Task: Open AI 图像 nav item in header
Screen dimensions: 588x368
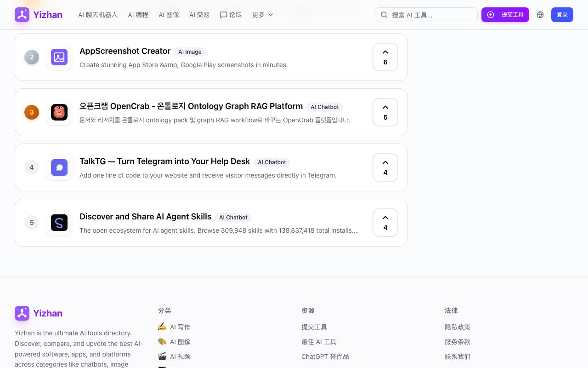Action: [169, 15]
